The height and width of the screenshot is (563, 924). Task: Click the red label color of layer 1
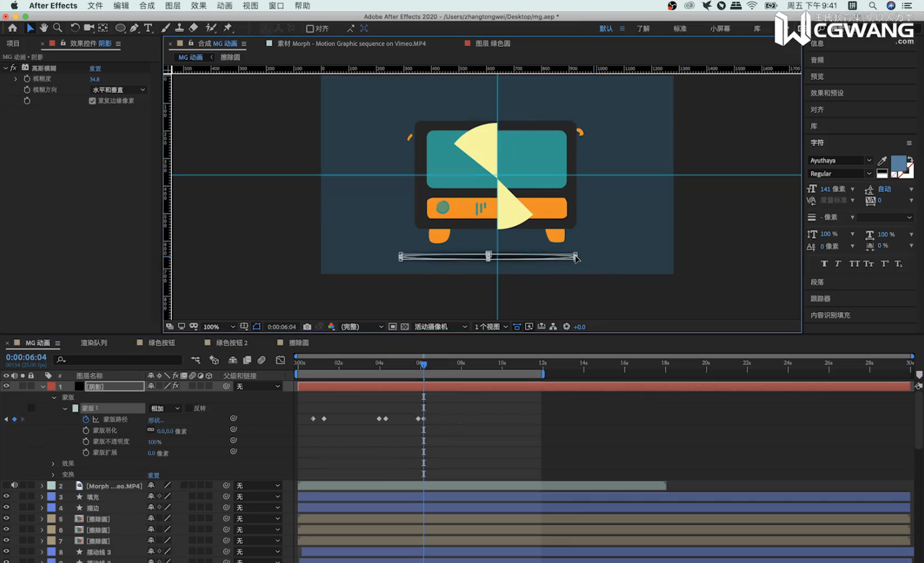(x=52, y=386)
